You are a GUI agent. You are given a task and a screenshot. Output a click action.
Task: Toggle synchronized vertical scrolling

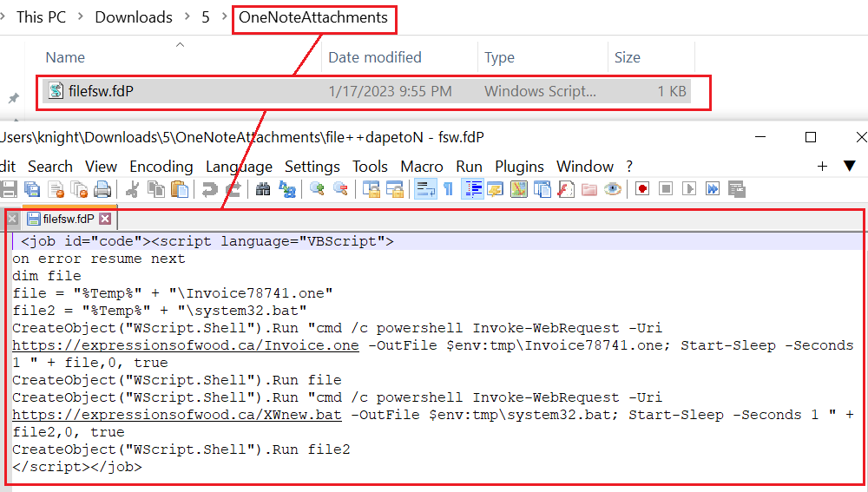pos(371,189)
